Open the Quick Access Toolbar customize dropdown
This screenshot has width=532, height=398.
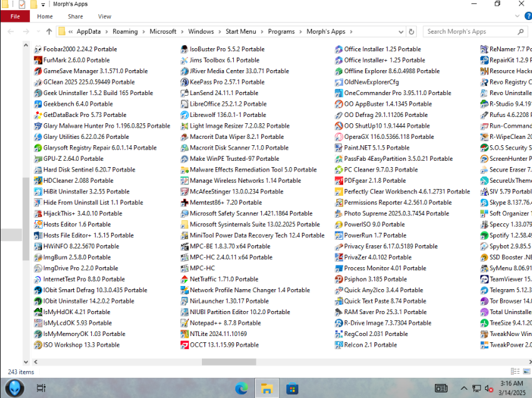pos(43,4)
